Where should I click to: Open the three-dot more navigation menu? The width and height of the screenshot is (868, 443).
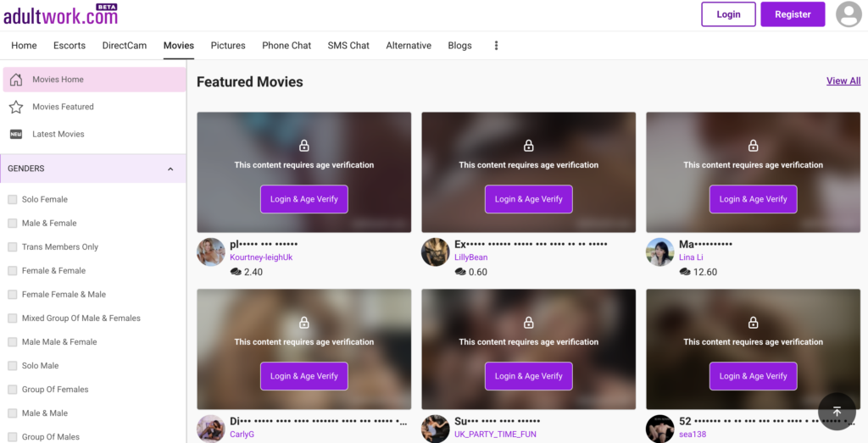pyautogui.click(x=496, y=46)
